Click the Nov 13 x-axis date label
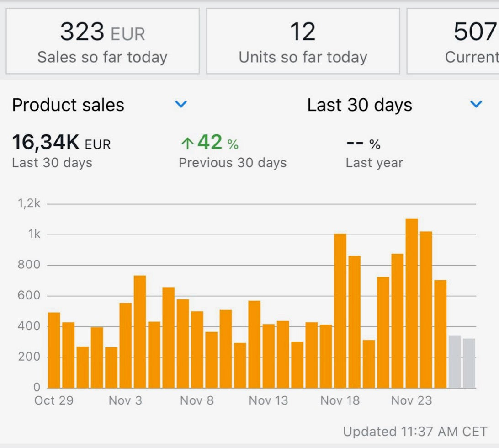 pos(268,401)
